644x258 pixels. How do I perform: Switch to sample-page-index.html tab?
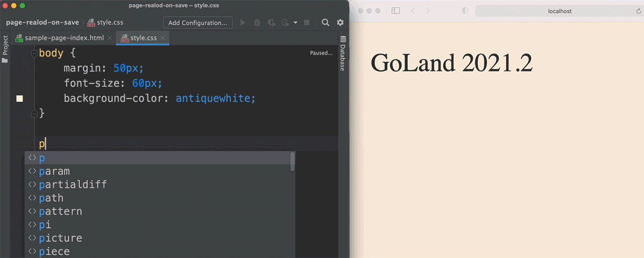click(x=64, y=38)
